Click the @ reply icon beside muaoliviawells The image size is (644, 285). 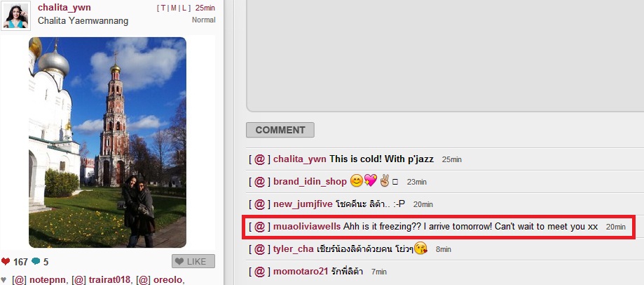[x=259, y=227]
